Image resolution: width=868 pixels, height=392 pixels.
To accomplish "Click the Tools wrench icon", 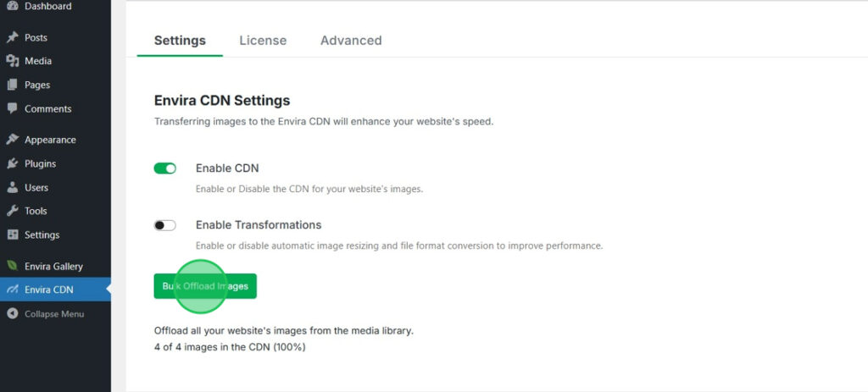I will [x=12, y=211].
